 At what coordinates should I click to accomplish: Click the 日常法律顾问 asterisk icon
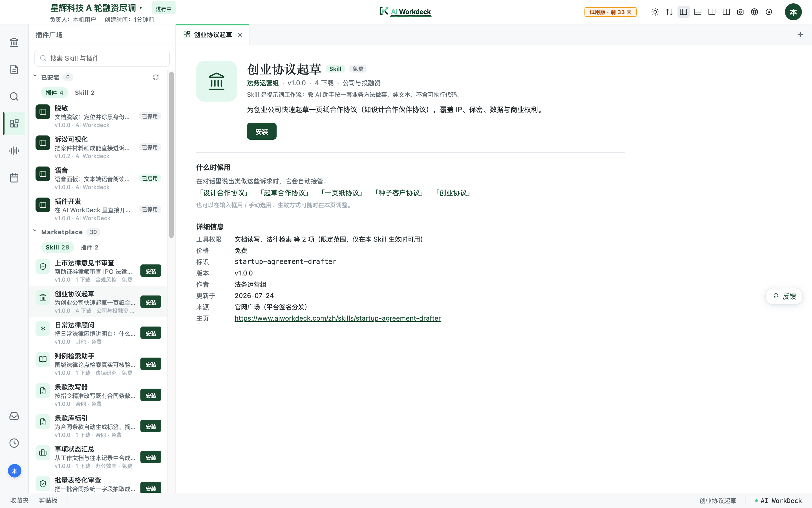point(43,329)
